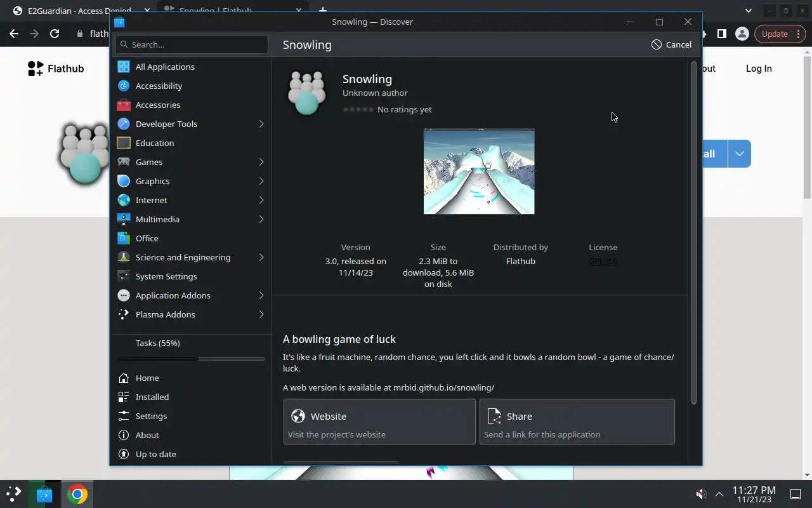The width and height of the screenshot is (812, 508).
Task: Click the Accessibility category icon
Action: coord(124,86)
